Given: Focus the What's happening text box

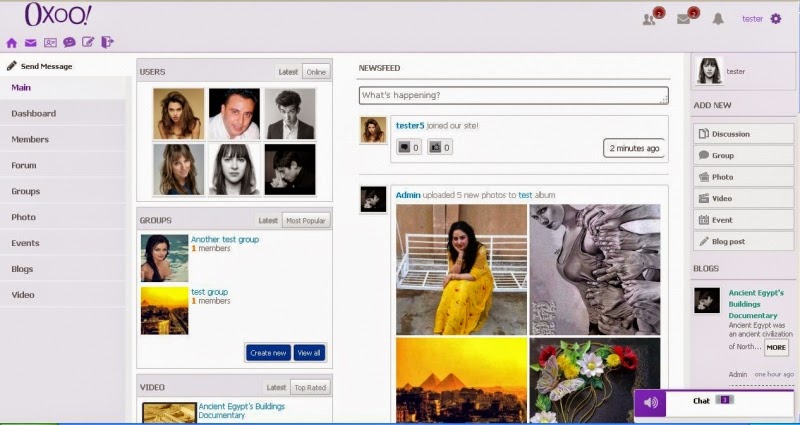Looking at the screenshot, I should [513, 95].
